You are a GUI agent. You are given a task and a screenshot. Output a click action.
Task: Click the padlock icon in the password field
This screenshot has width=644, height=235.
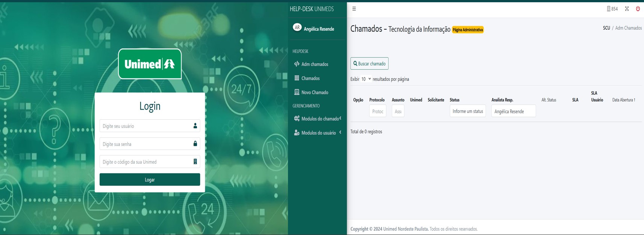tap(195, 143)
